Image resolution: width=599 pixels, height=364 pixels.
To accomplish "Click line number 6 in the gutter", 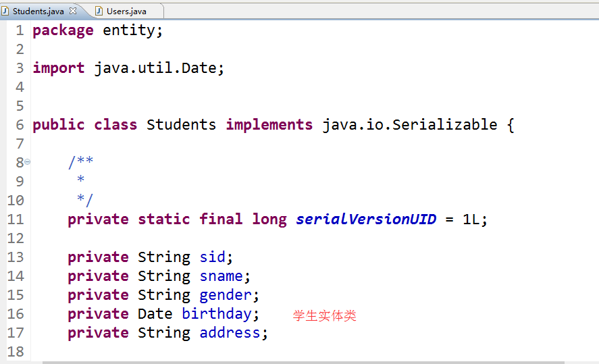I will click(x=20, y=125).
